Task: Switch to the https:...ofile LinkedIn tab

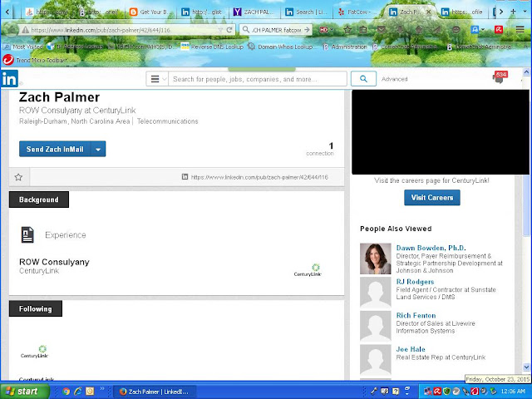Action: tap(463, 12)
